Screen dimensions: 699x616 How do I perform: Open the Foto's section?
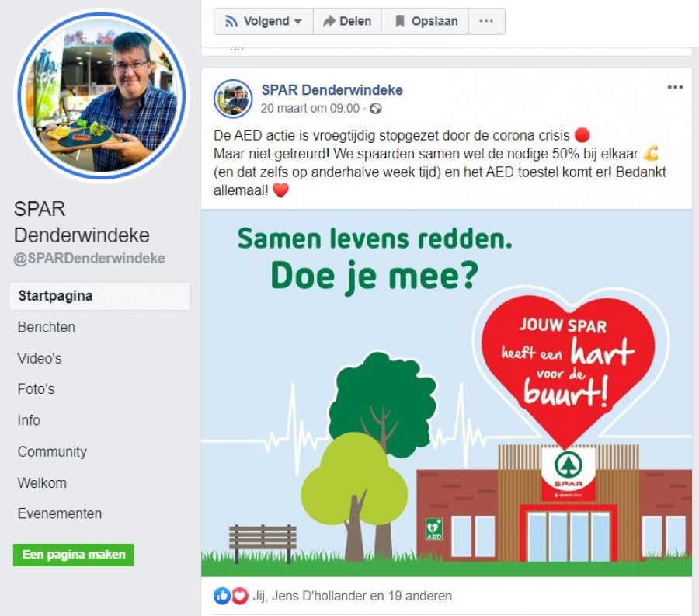36,389
